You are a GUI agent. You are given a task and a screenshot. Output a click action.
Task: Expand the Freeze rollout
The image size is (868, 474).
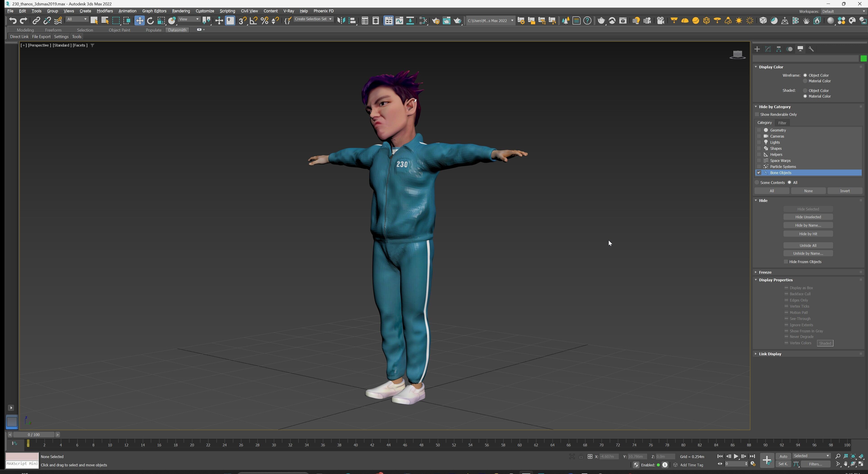point(765,272)
